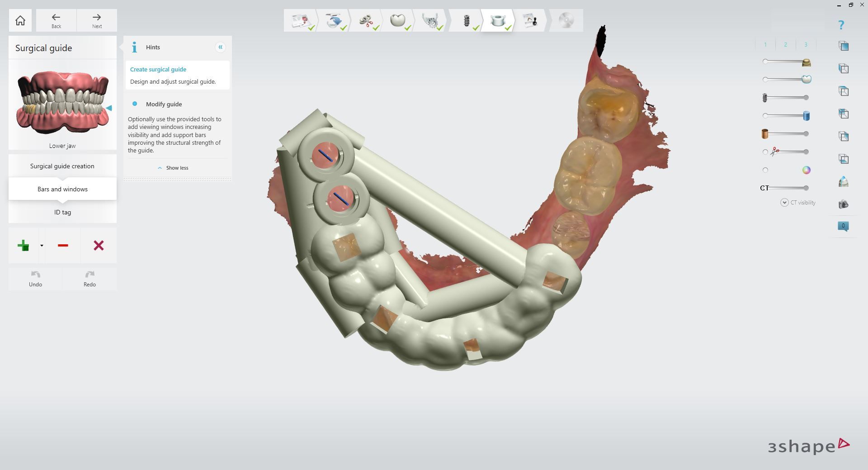The height and width of the screenshot is (470, 868).
Task: Select the Surgical guide creation step
Action: tap(62, 166)
